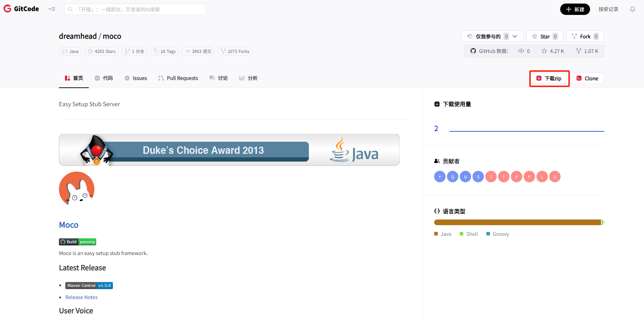
Task: Click the 下载zip button
Action: 549,78
